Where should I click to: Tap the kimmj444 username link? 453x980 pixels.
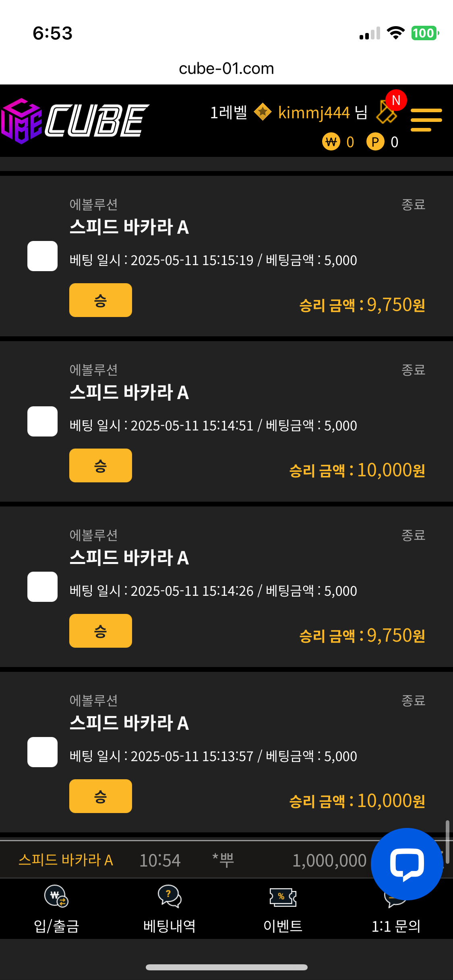coord(314,113)
